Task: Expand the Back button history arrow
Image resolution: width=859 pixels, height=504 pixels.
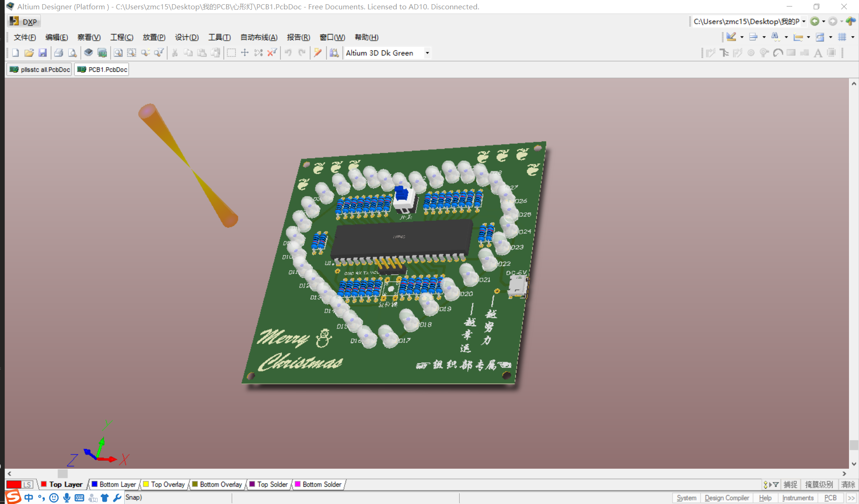Action: coord(824,21)
